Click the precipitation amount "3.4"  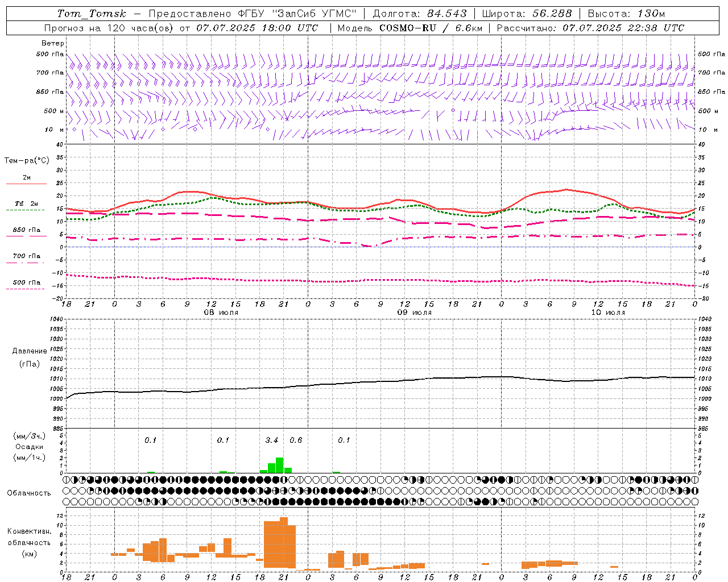click(x=272, y=440)
